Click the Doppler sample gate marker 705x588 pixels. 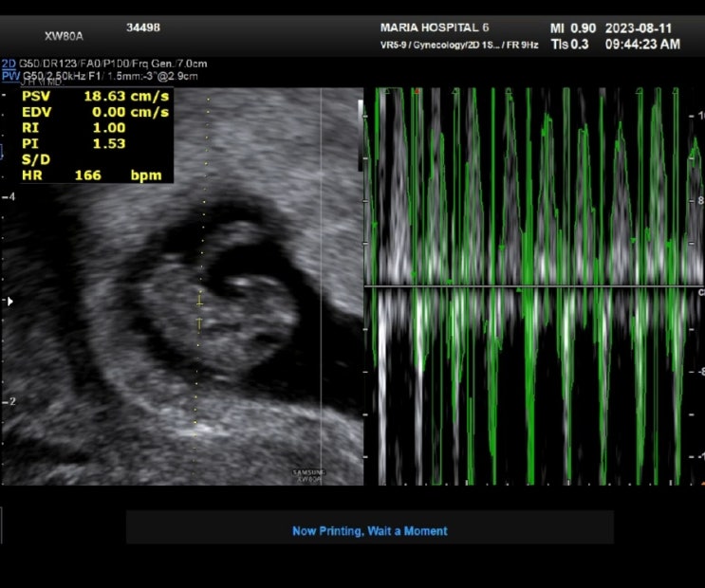click(x=199, y=311)
